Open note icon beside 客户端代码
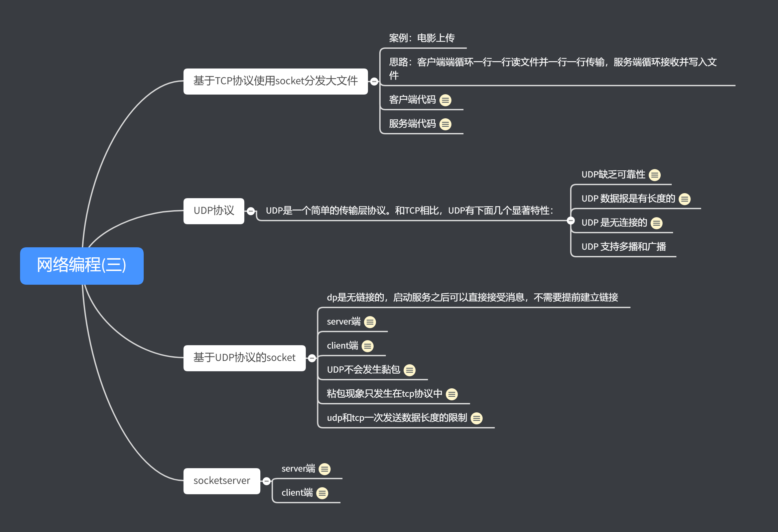 pos(445,100)
